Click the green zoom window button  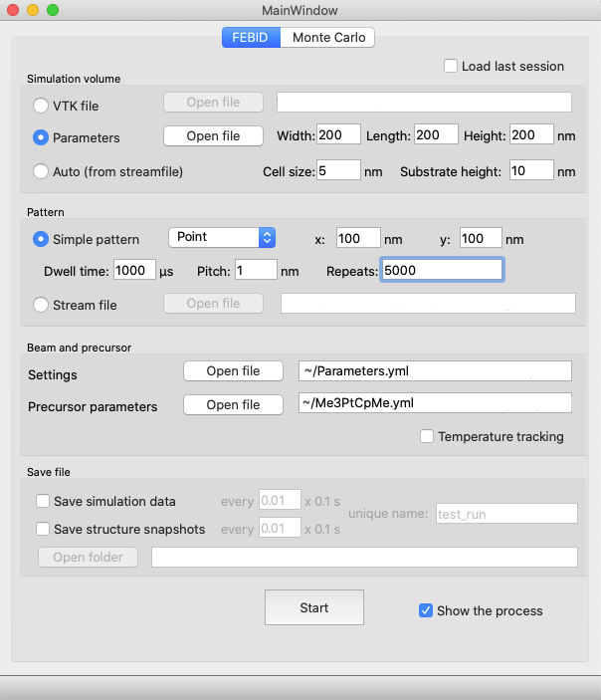pos(53,10)
